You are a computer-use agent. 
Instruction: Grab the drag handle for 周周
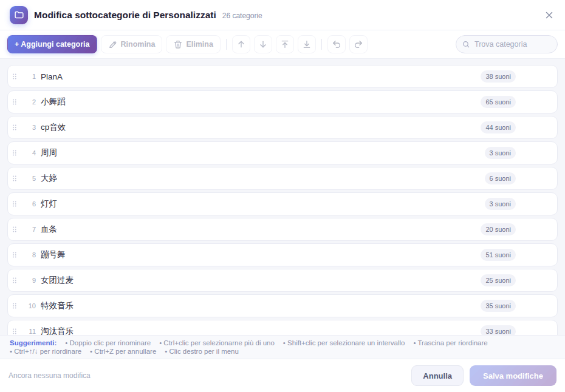click(15, 153)
